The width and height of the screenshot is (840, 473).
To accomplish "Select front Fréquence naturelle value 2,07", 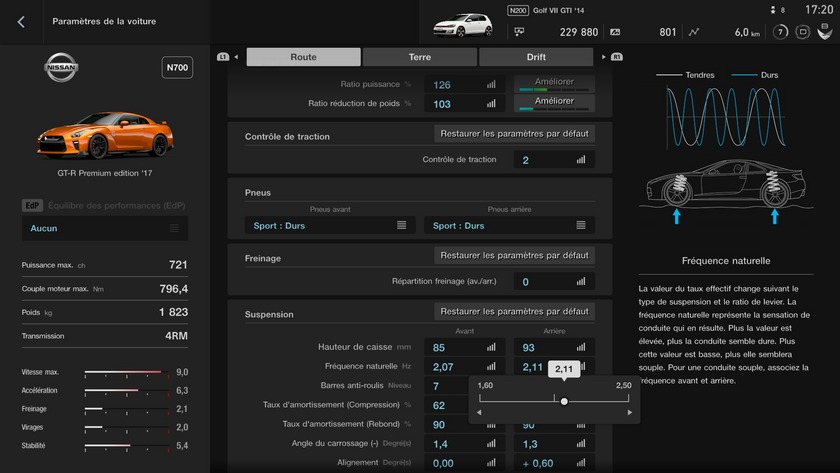I will (443, 367).
